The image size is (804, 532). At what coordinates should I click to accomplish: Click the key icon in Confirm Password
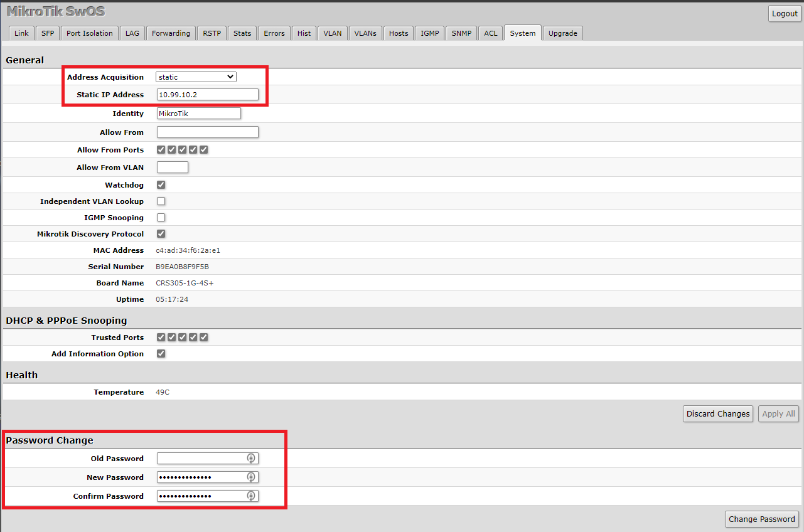point(251,496)
